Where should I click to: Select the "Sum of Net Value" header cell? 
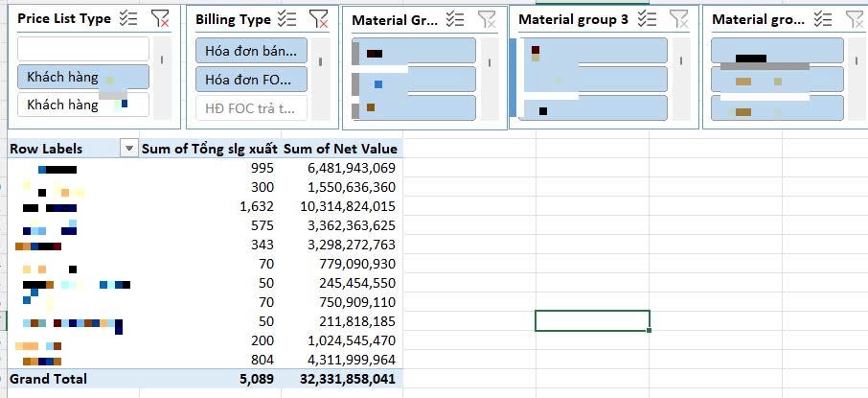click(340, 149)
